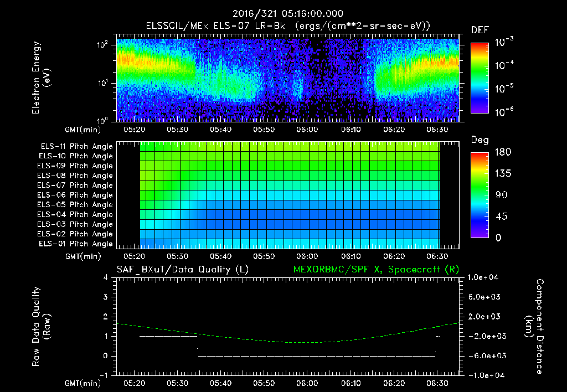Viewport: 567px width, 392px height.
Task: Click the Electron Energy (eV) axis label
Action: click(x=41, y=78)
